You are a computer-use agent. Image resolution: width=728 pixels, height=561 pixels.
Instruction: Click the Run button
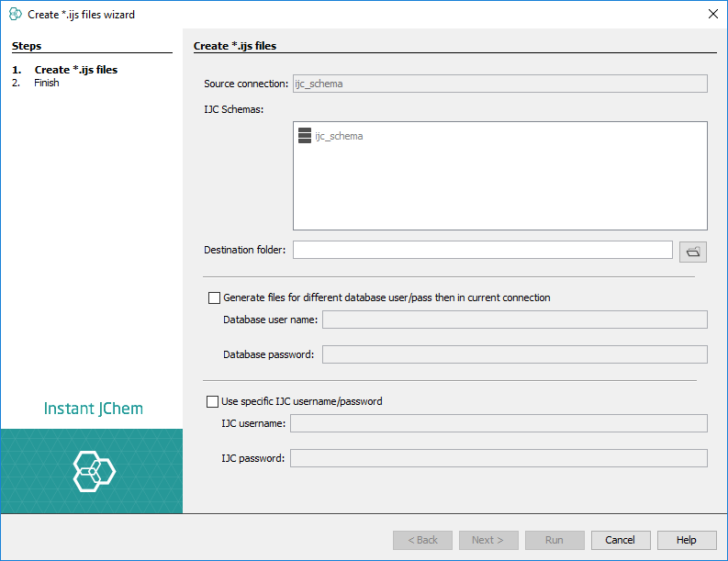point(554,540)
